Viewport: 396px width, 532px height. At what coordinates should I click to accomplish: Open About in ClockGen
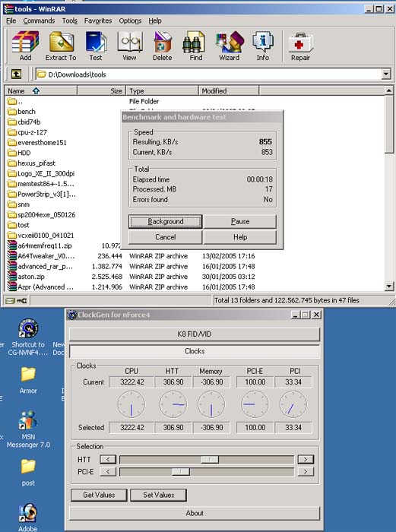pos(195,513)
